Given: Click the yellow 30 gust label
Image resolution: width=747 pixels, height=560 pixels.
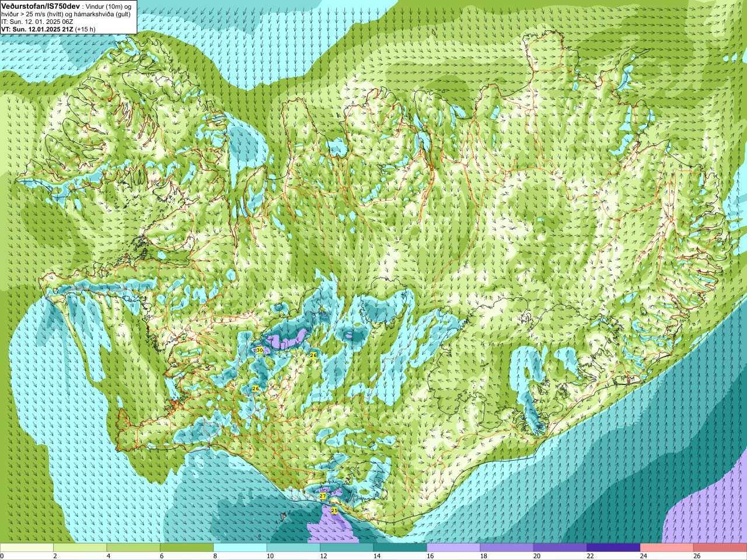Looking at the screenshot, I should tap(259, 350).
